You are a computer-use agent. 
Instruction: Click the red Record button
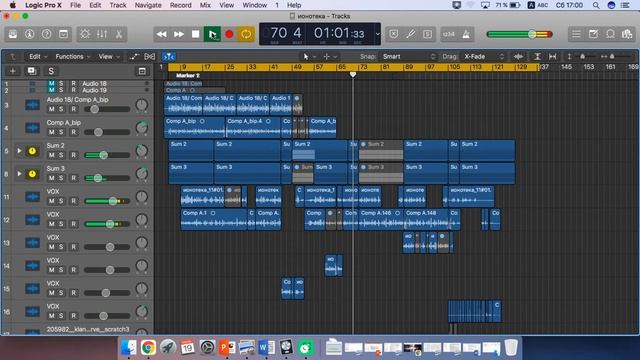point(229,34)
